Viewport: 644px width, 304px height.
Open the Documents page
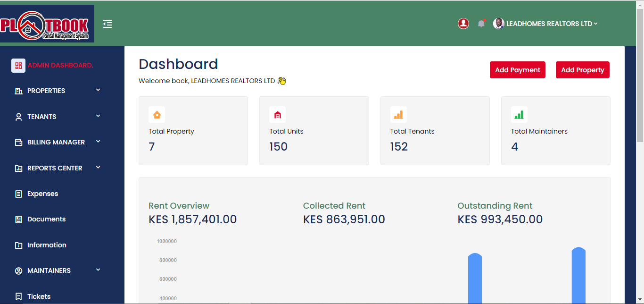46,219
